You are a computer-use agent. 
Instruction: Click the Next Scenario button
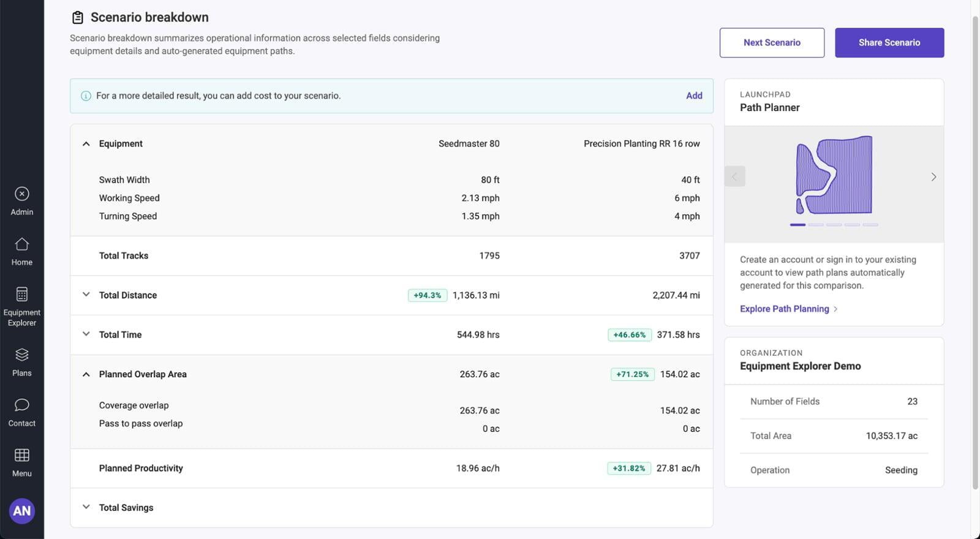(772, 43)
